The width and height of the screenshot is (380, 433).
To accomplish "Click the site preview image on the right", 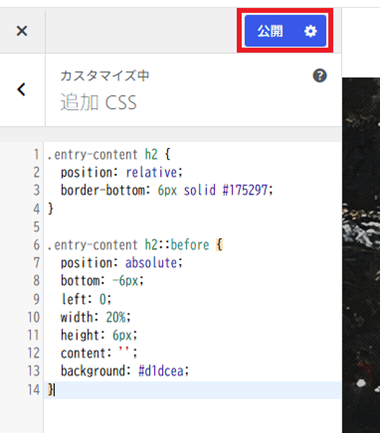I will tap(361, 255).
